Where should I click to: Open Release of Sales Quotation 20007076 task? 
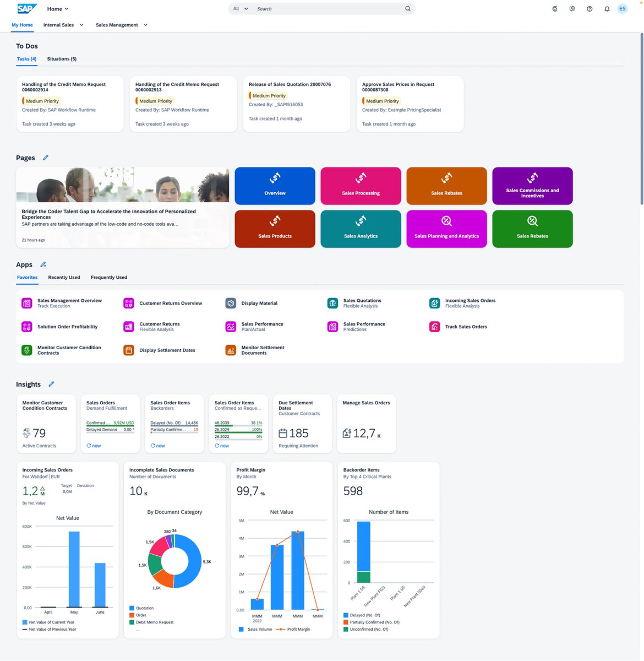297,104
